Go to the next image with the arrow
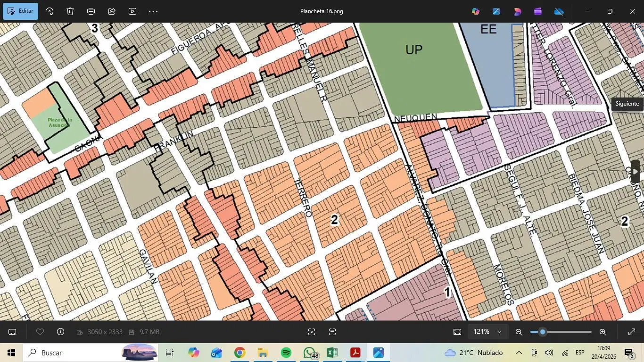 click(635, 172)
